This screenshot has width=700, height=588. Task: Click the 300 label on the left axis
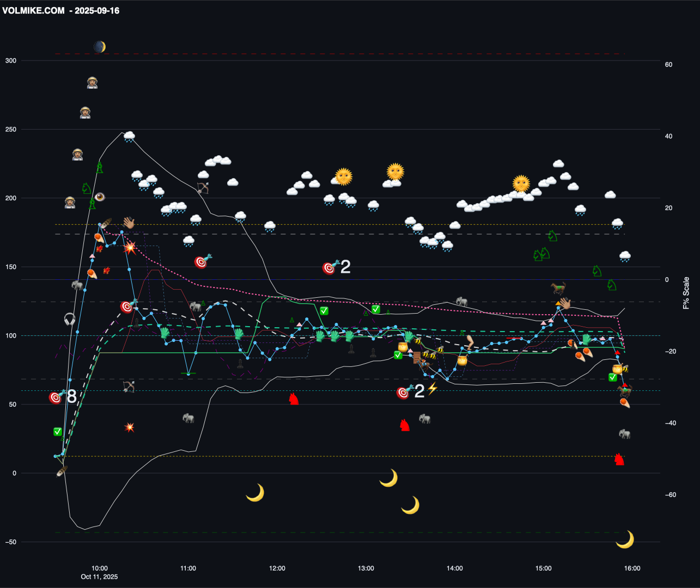click(11, 60)
